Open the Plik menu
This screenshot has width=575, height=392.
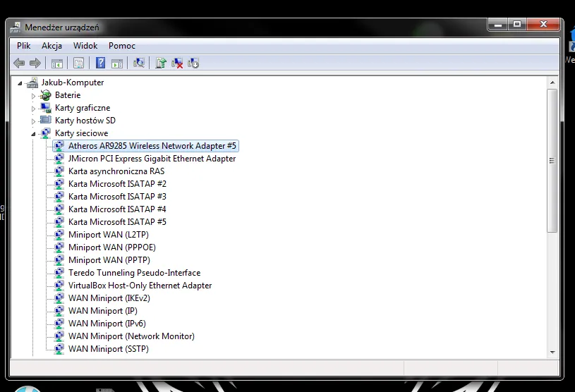pyautogui.click(x=24, y=46)
